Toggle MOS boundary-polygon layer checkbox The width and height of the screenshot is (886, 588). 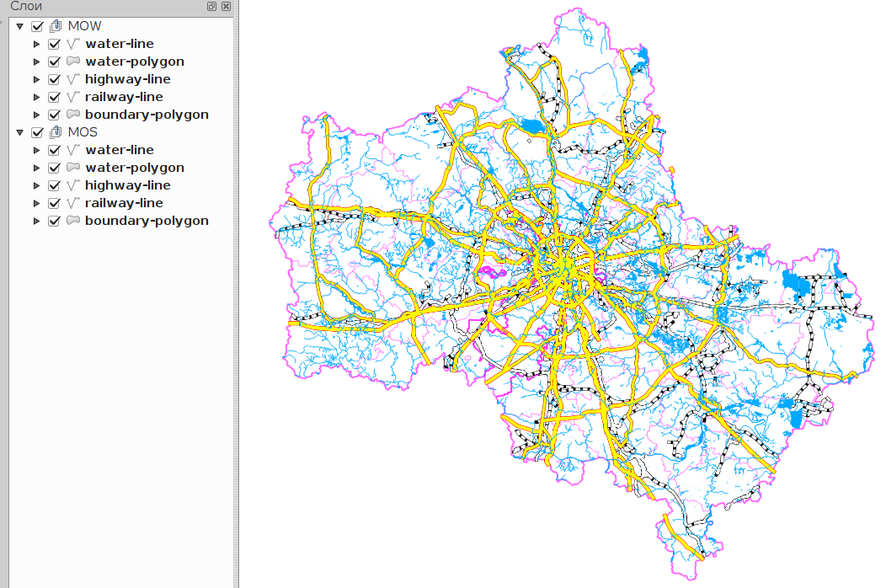click(54, 221)
